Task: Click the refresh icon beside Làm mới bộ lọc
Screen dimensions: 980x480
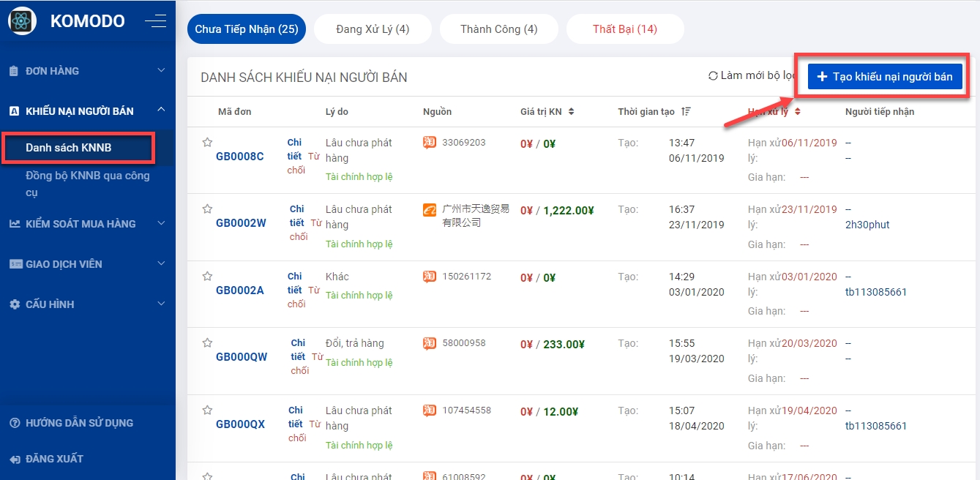Action: click(713, 76)
